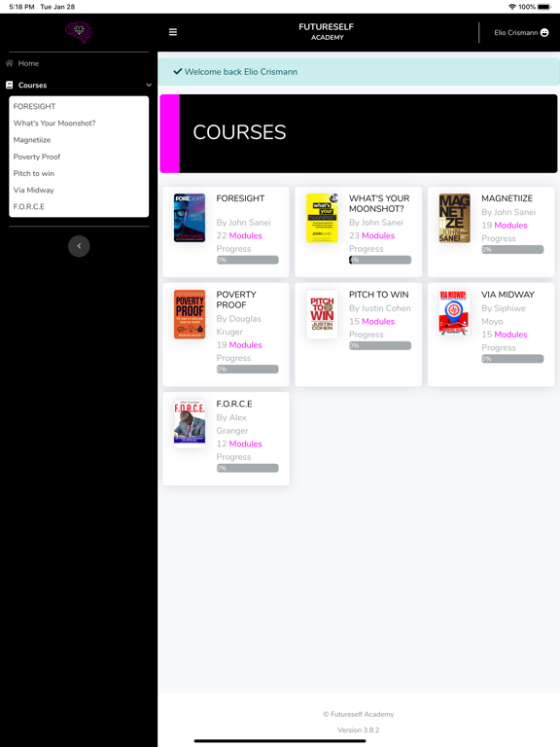The image size is (560, 747).
Task: Click the Courses book icon
Action: coord(9,85)
